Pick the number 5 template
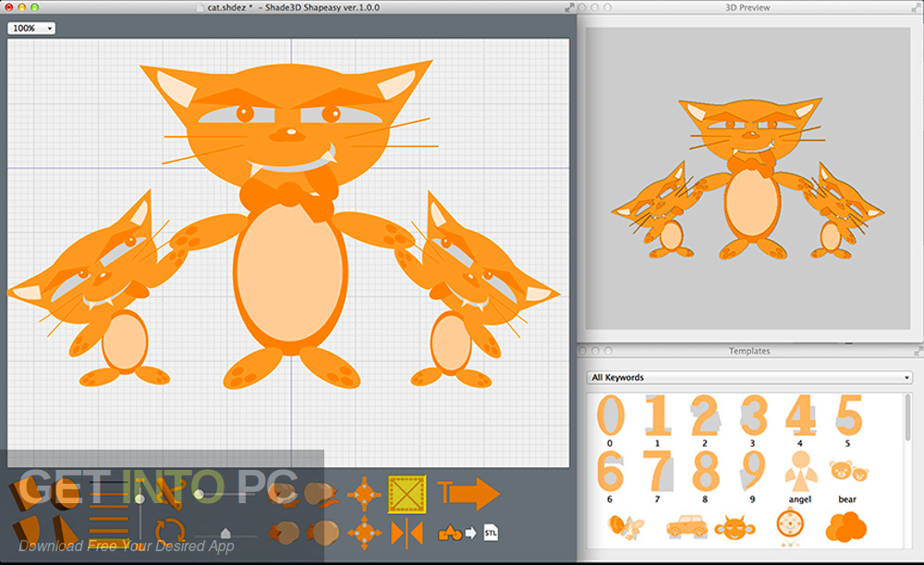The image size is (924, 565). [847, 415]
